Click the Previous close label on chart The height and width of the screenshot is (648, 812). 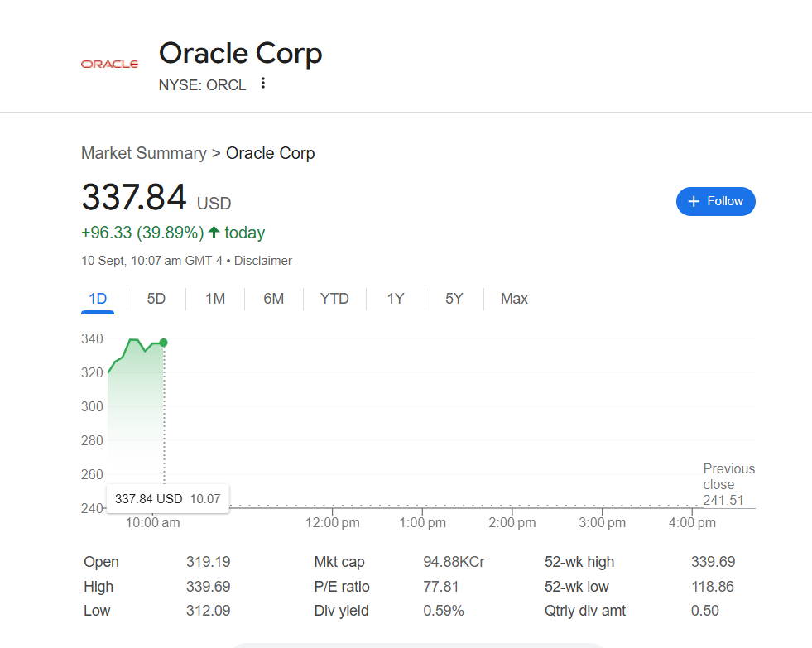click(728, 477)
